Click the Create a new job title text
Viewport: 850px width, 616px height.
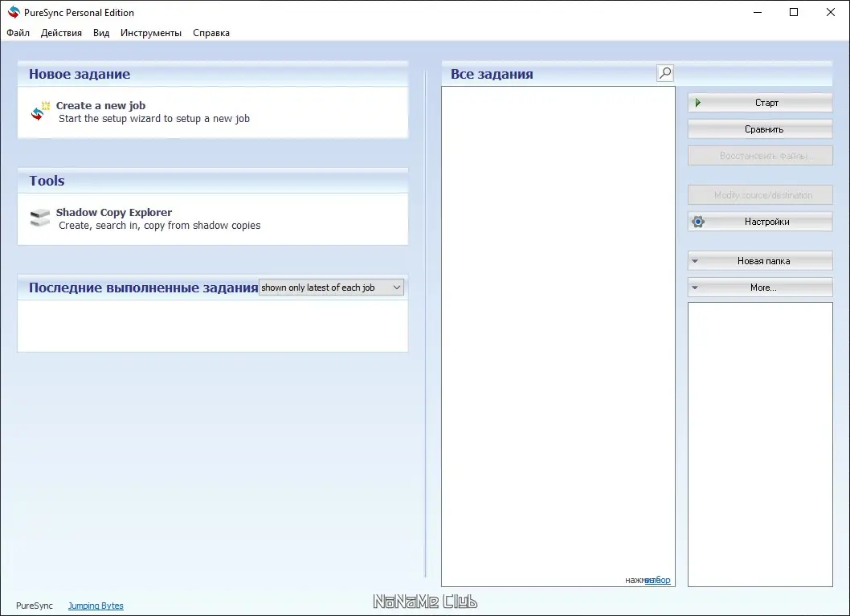(101, 106)
